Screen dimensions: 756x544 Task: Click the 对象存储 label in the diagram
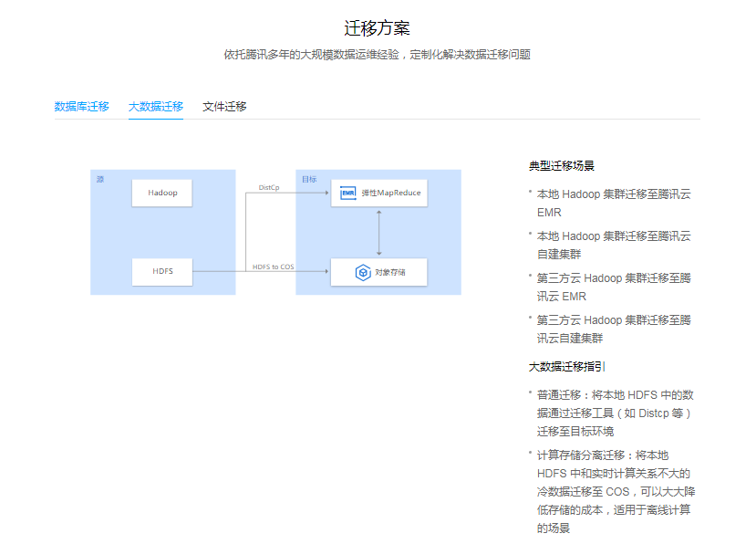(390, 272)
